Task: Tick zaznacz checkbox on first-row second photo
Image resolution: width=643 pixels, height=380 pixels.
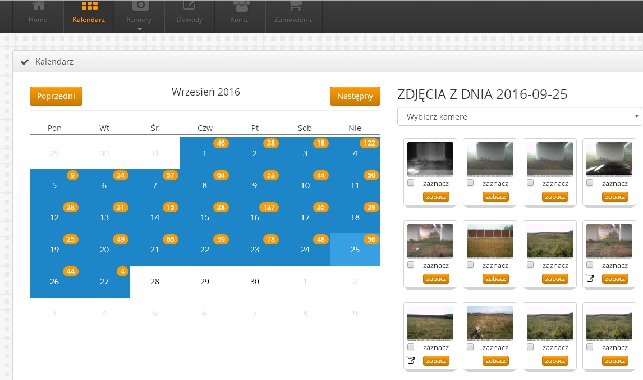Action: click(x=470, y=183)
